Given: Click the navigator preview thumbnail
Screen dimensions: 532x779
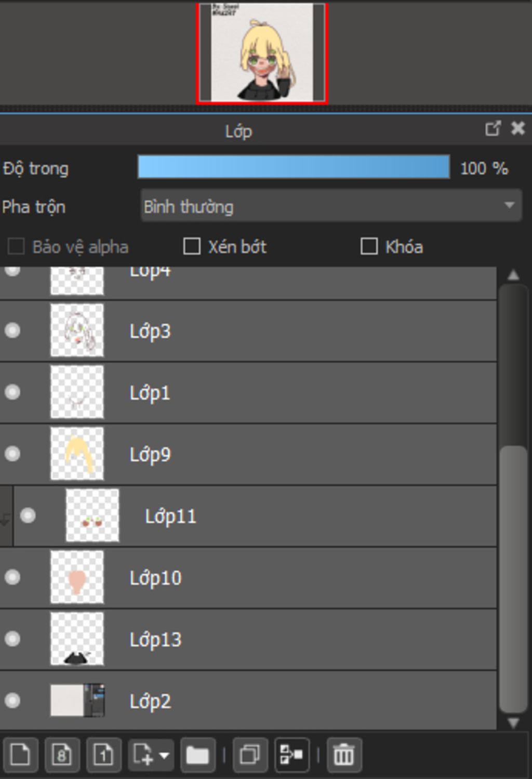Looking at the screenshot, I should [262, 52].
